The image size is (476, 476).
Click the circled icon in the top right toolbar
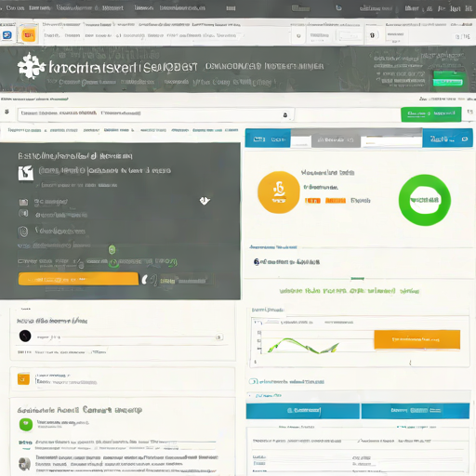[x=372, y=35]
